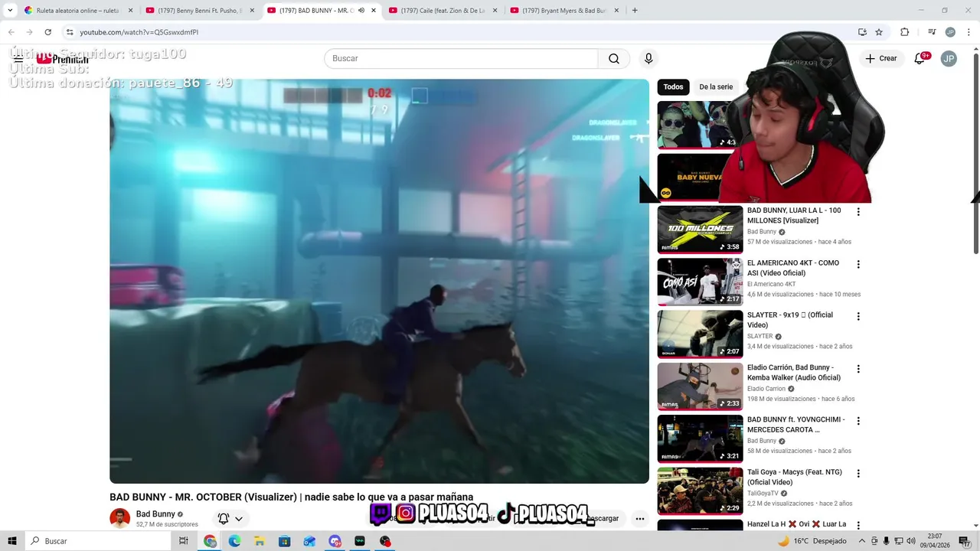Open SLAYTER 9x19 video thumbnail

(x=700, y=334)
